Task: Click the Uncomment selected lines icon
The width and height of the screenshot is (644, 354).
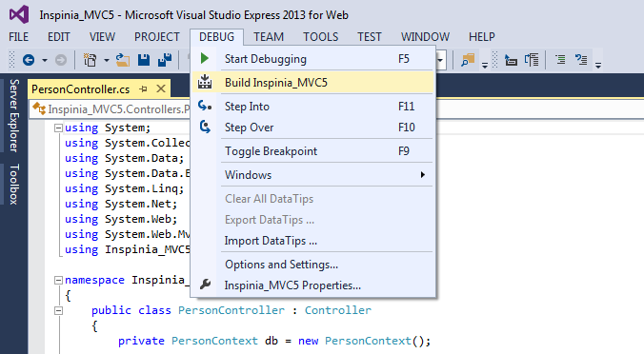Action: tap(581, 60)
